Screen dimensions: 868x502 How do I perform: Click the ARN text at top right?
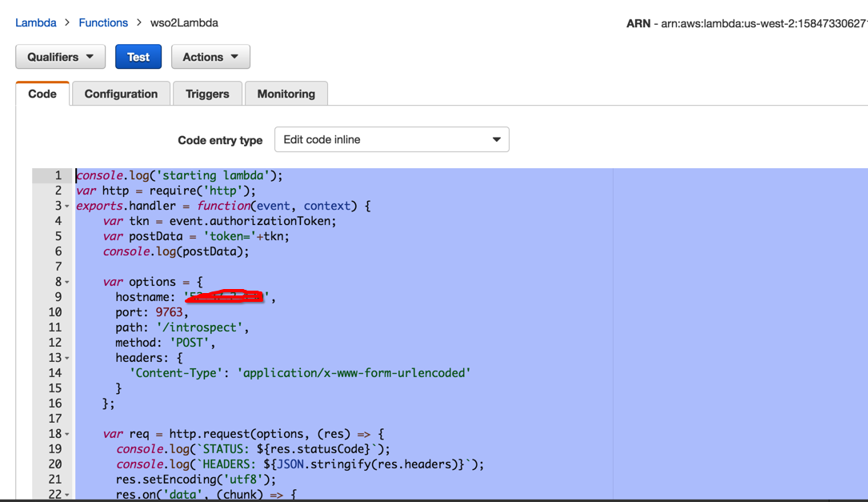746,23
